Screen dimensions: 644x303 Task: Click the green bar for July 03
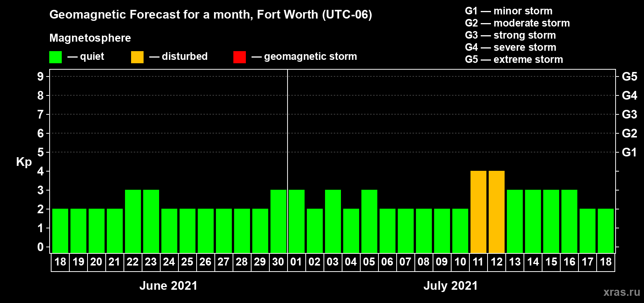tap(333, 222)
